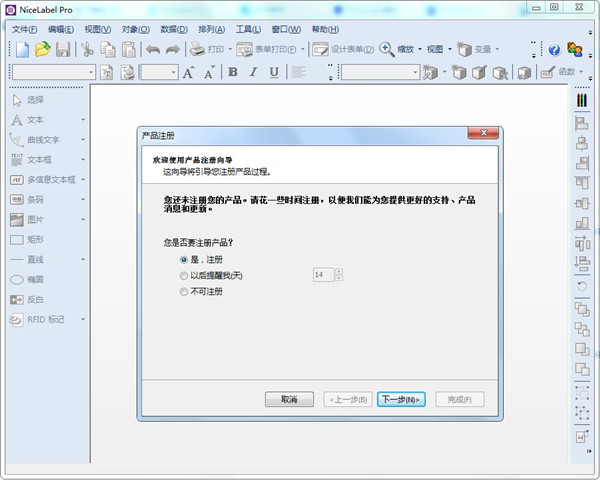Select the 直线 line tool
This screenshot has width=600, height=480.
point(27,260)
